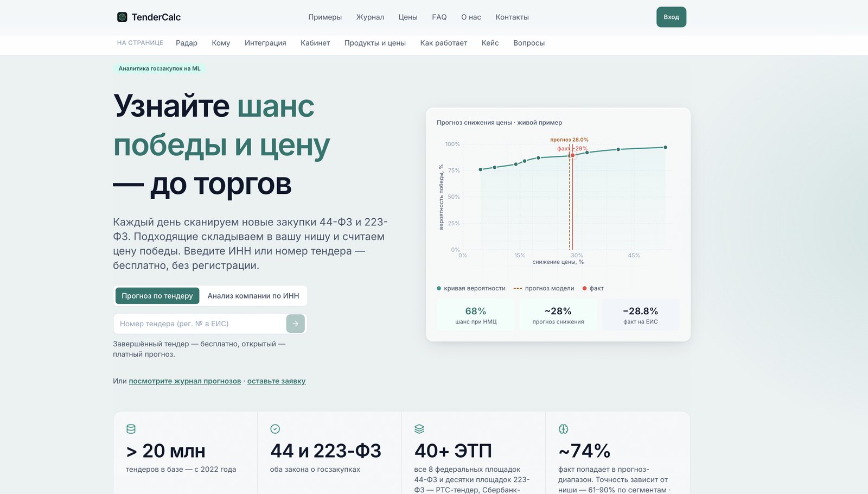Jump to the Как работает section

point(443,43)
